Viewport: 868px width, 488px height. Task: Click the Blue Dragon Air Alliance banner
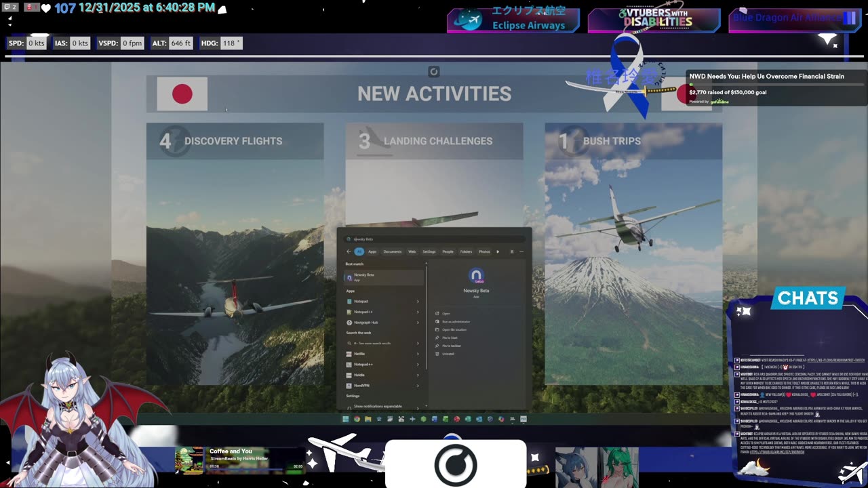794,20
